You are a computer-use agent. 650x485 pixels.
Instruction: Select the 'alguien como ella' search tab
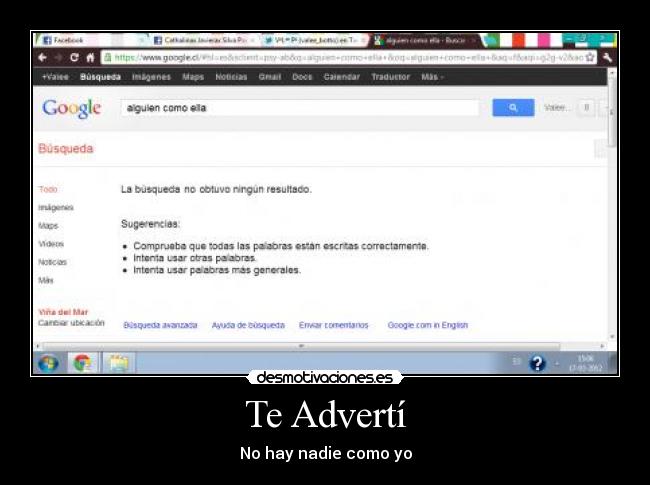(x=425, y=40)
